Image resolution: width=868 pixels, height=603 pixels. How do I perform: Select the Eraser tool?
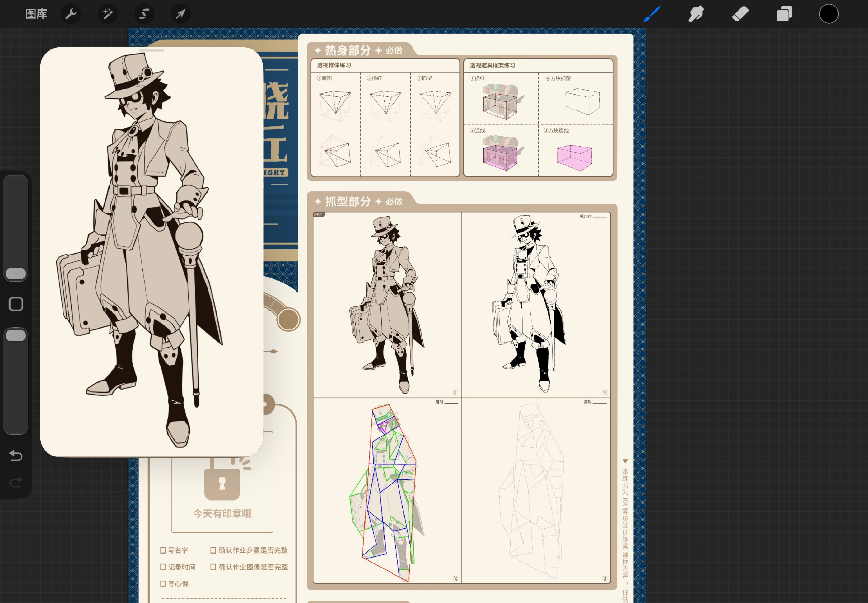point(740,14)
